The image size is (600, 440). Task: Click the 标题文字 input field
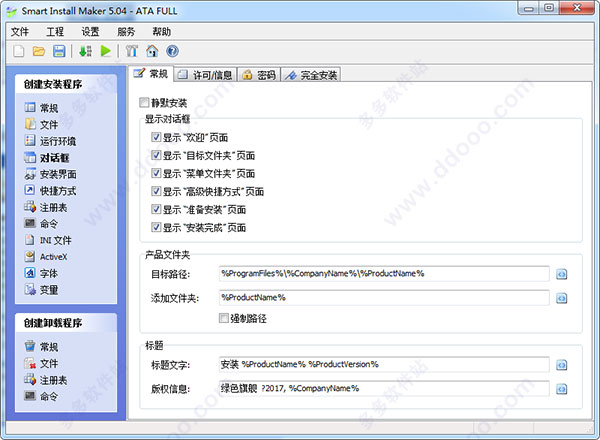[x=384, y=364]
